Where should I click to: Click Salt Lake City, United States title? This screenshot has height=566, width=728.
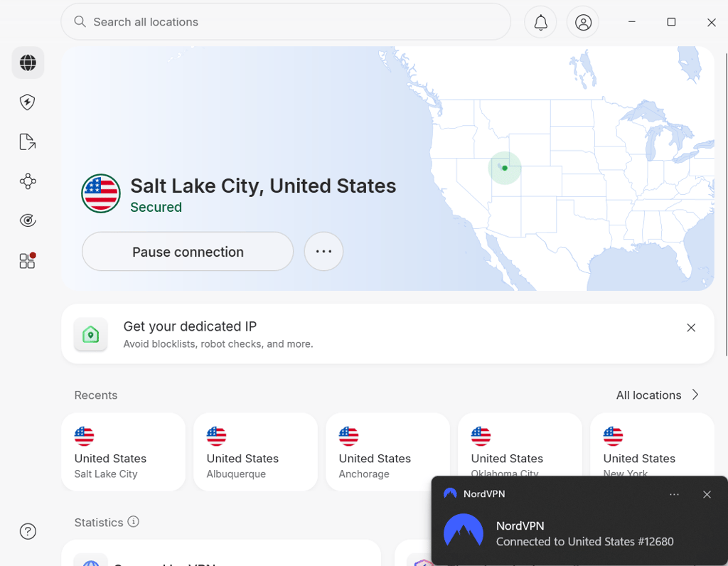[x=263, y=186]
